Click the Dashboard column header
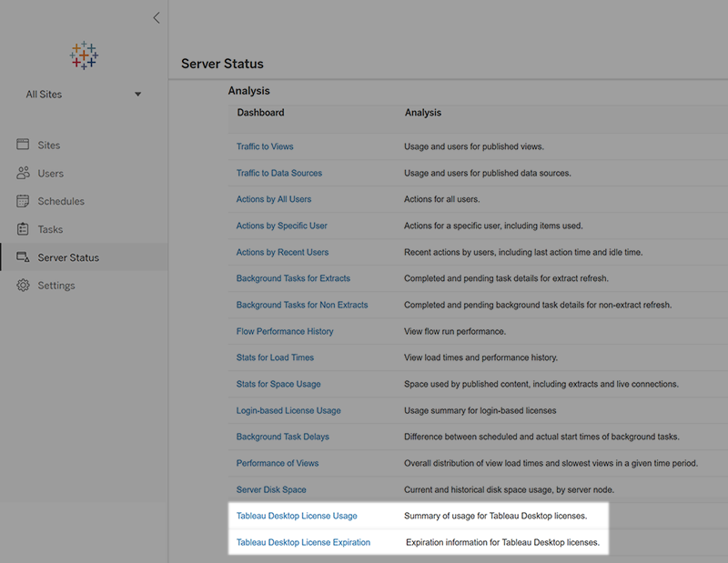This screenshot has height=563, width=728. point(260,112)
